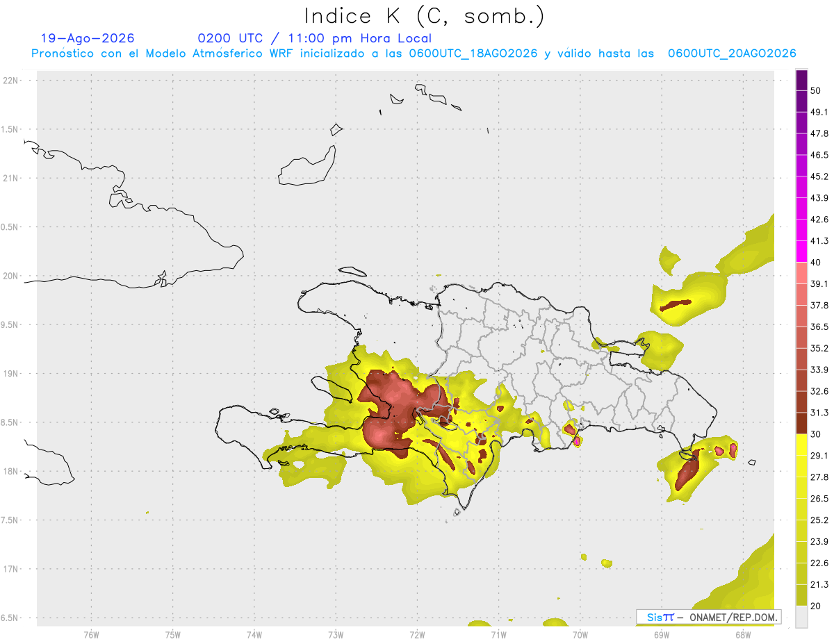Viewport: 834px width, 644px height.
Task: Click the longitude label "74W"
Action: (x=254, y=636)
